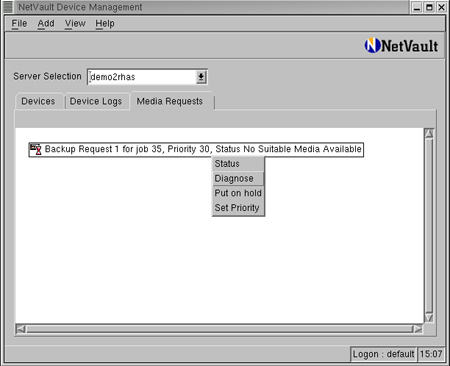Open the Add menu

(46, 24)
